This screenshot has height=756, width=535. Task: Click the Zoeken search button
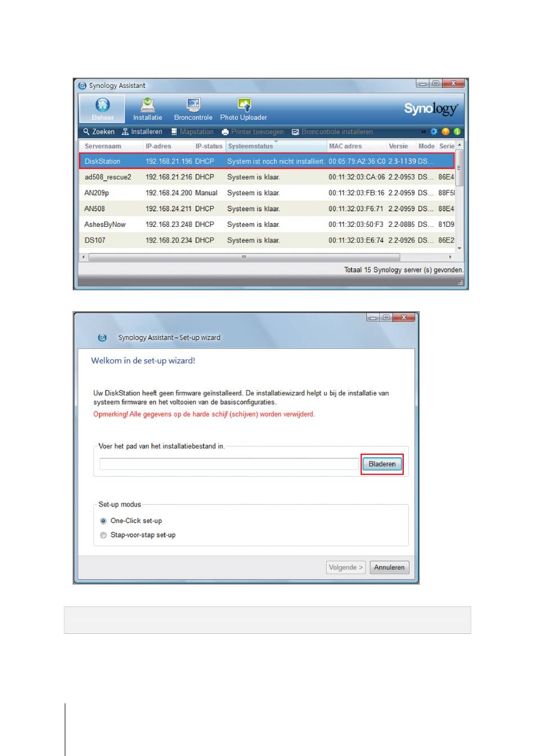click(99, 132)
